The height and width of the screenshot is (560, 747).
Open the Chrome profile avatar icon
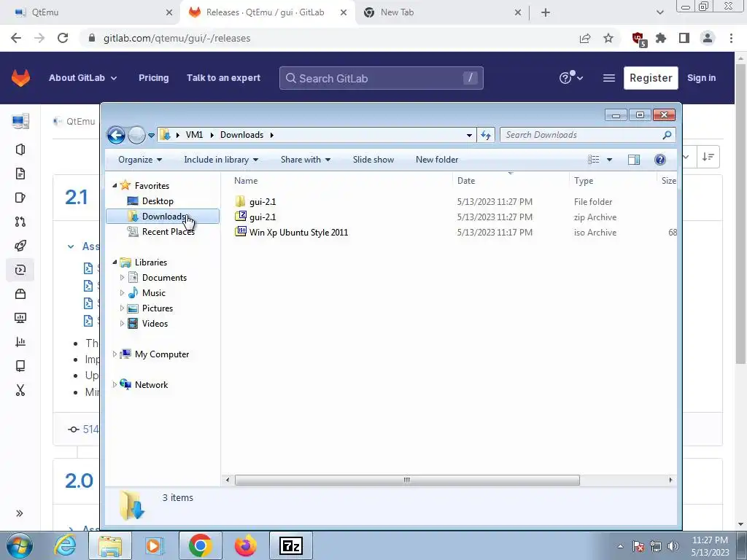(708, 38)
